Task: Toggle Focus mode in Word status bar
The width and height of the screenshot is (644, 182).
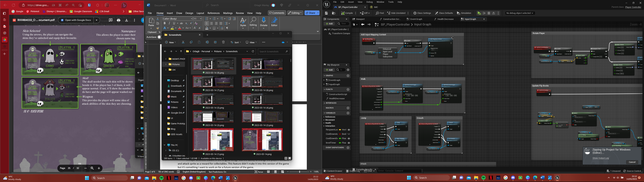Action: pyautogui.click(x=259, y=172)
